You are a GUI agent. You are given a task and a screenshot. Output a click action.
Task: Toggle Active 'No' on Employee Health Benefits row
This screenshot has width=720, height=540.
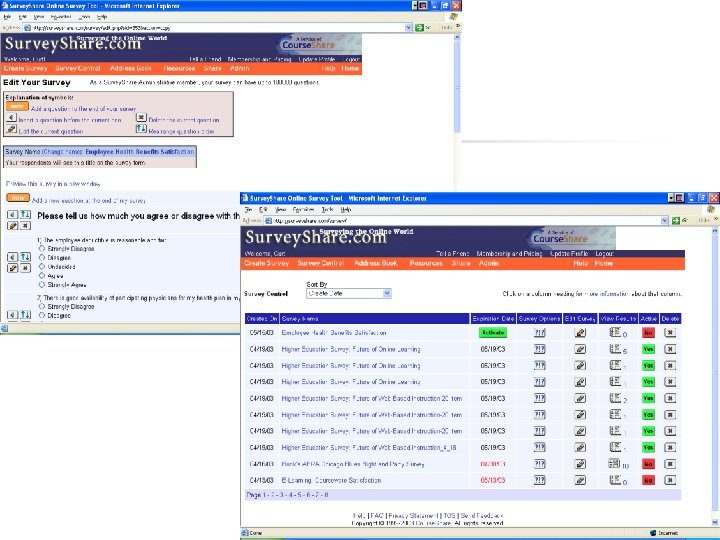(648, 332)
